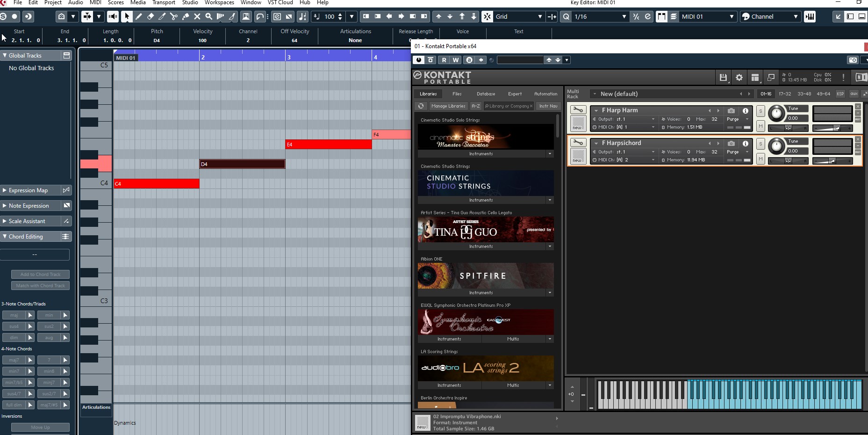Open the Transport menu
Viewport: 868px width, 435px height.
164,3
